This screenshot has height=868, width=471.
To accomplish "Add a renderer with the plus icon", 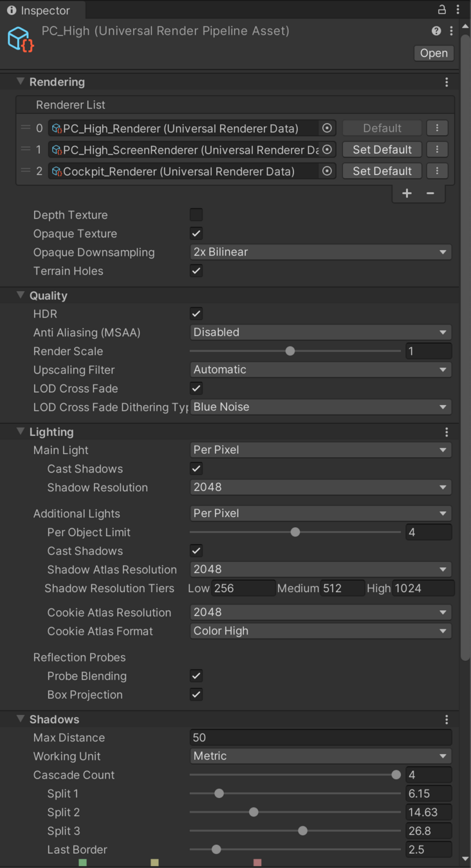I will 407,194.
